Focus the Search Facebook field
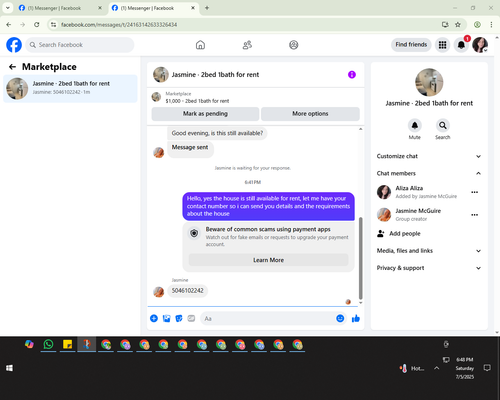 click(x=80, y=45)
